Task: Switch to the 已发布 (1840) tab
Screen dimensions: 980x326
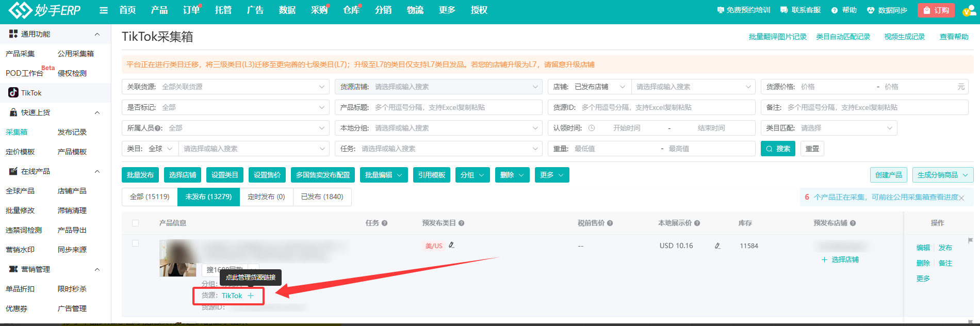Action: pos(322,197)
